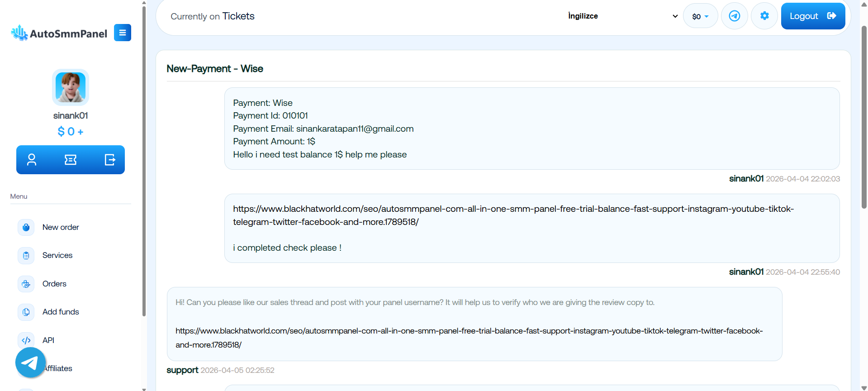Click the API code icon
The image size is (868, 391).
pyautogui.click(x=26, y=340)
